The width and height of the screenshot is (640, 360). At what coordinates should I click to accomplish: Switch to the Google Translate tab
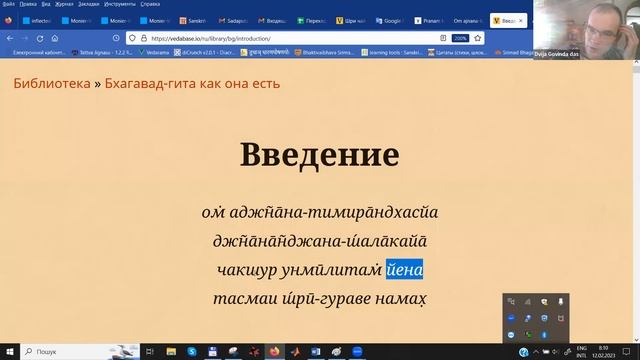tap(390, 20)
